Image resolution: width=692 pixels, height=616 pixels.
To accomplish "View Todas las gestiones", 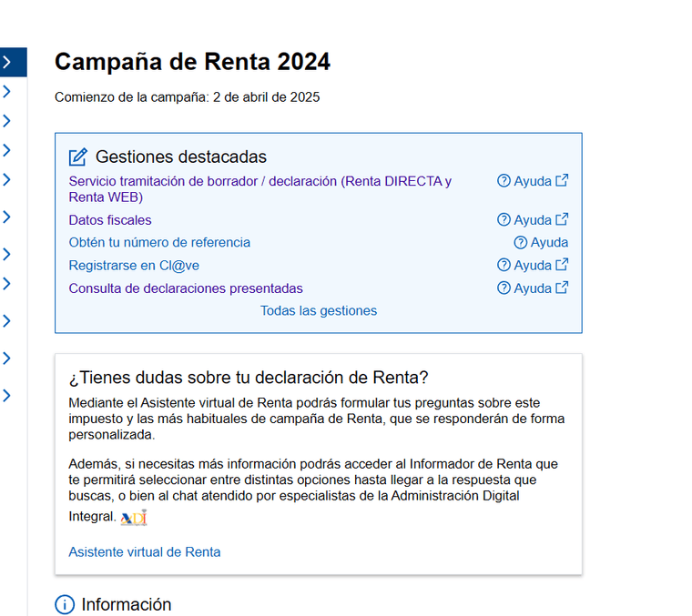I will (x=319, y=311).
